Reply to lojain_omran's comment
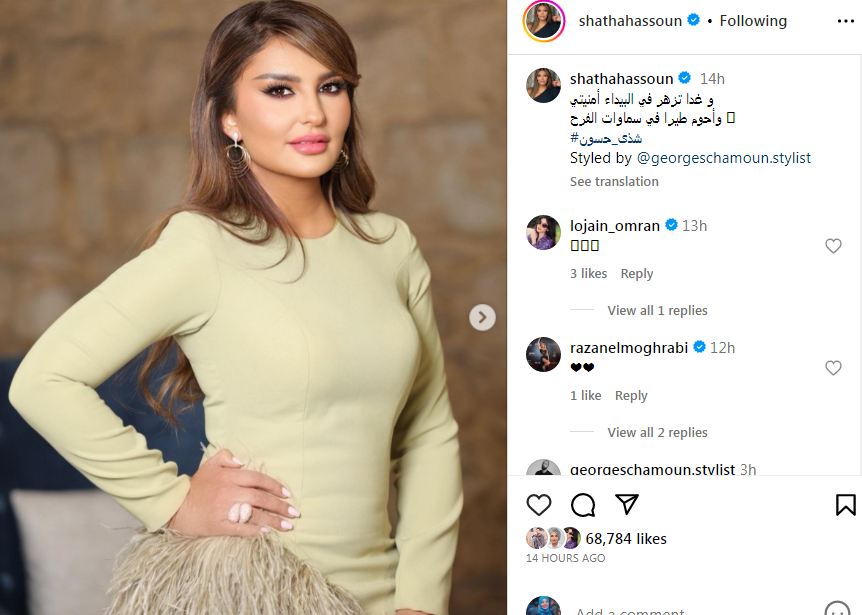 click(x=637, y=274)
